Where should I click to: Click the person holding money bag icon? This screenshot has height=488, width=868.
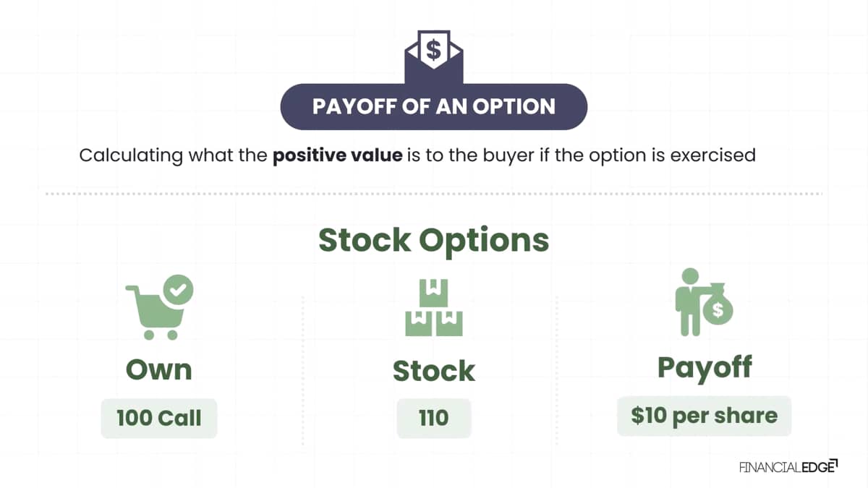coord(704,302)
